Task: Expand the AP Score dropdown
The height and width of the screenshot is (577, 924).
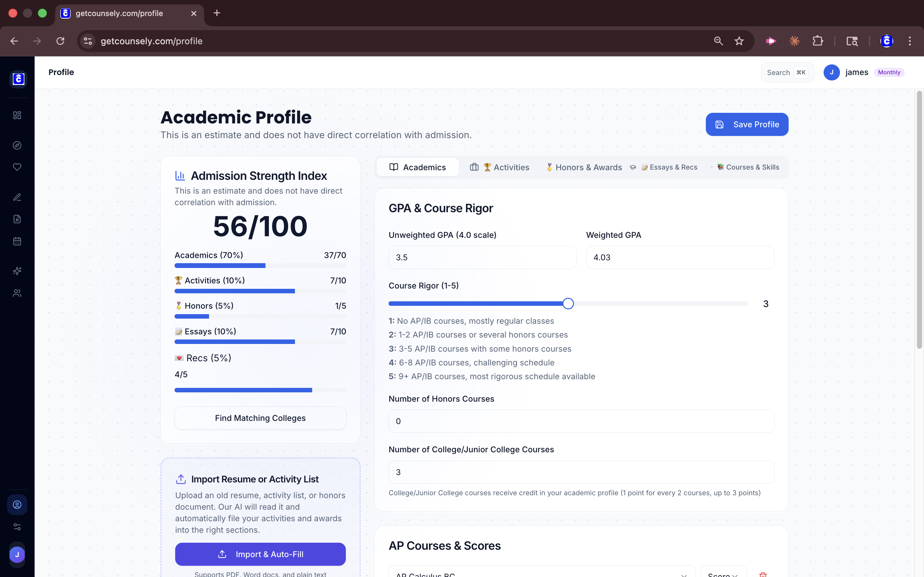Action: [x=723, y=573]
